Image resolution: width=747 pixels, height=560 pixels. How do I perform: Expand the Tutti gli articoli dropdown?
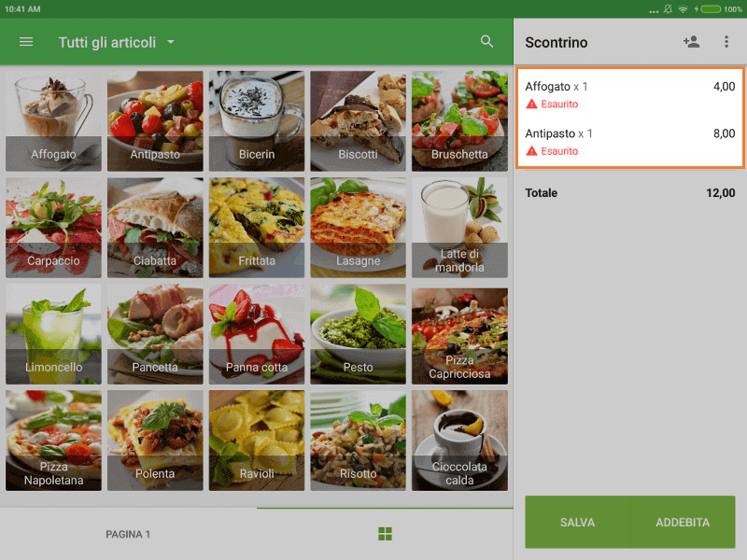pos(117,42)
